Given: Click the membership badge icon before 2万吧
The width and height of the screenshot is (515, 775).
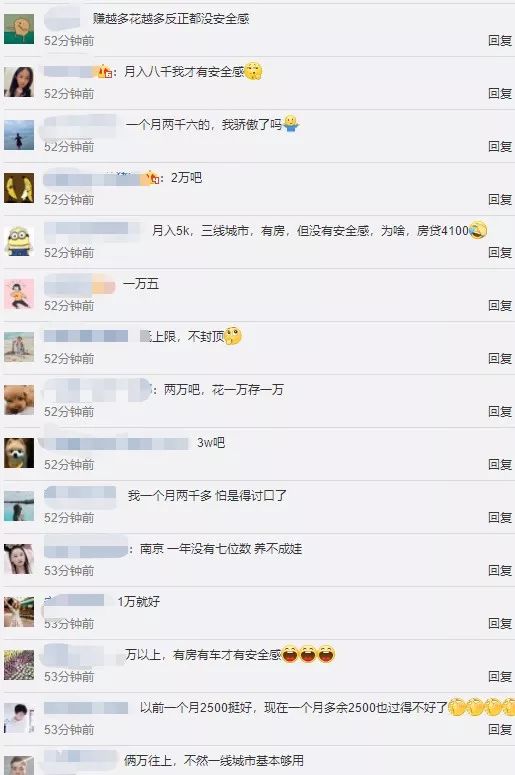Looking at the screenshot, I should tap(152, 177).
